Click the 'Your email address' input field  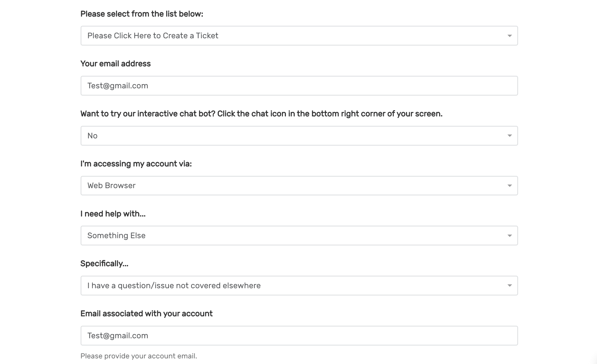pos(299,86)
